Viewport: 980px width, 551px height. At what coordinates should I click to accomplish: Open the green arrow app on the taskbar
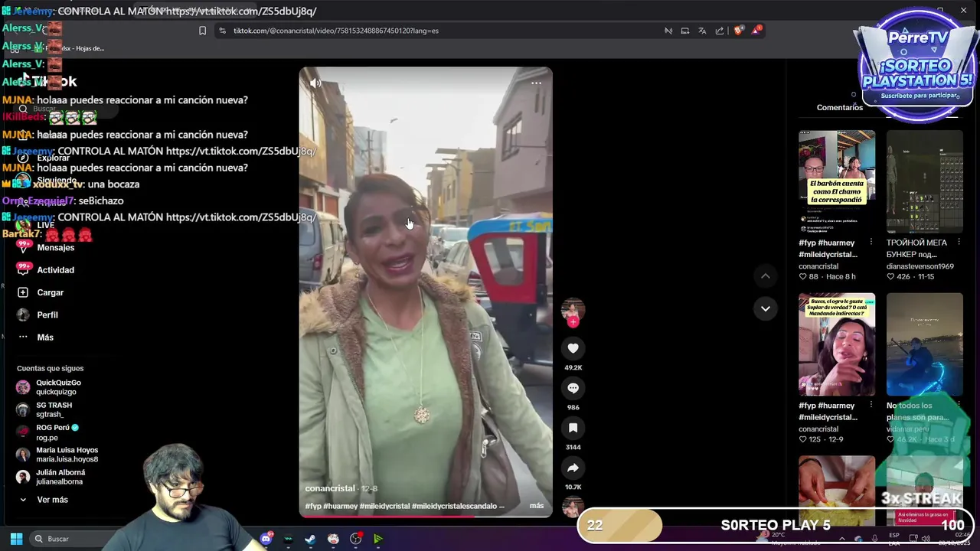coord(378,539)
